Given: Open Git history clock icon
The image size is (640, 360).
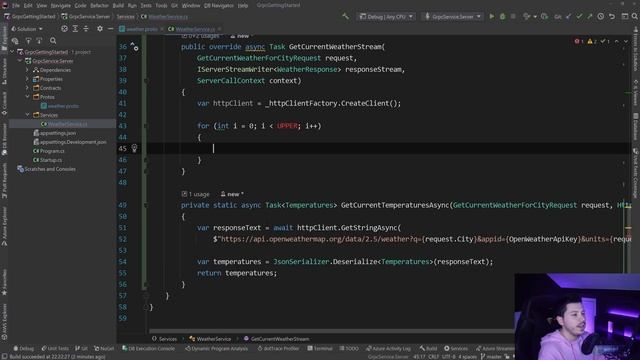Looking at the screenshot, I should point(601,16).
